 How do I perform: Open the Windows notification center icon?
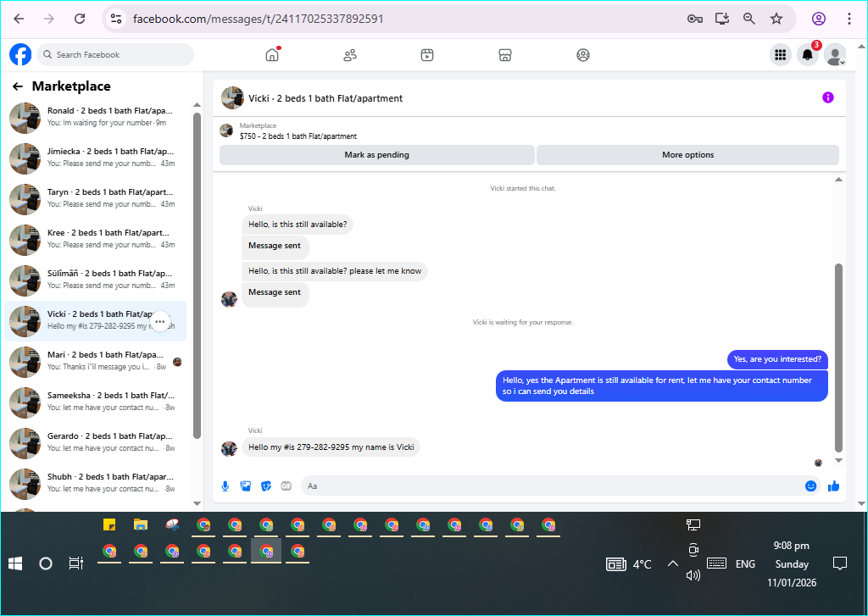(840, 564)
